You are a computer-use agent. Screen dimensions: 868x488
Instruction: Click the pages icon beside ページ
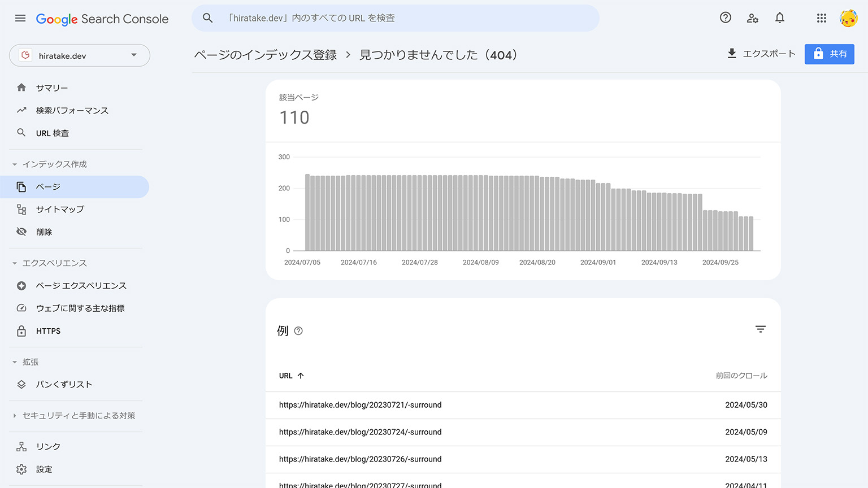tap(21, 187)
